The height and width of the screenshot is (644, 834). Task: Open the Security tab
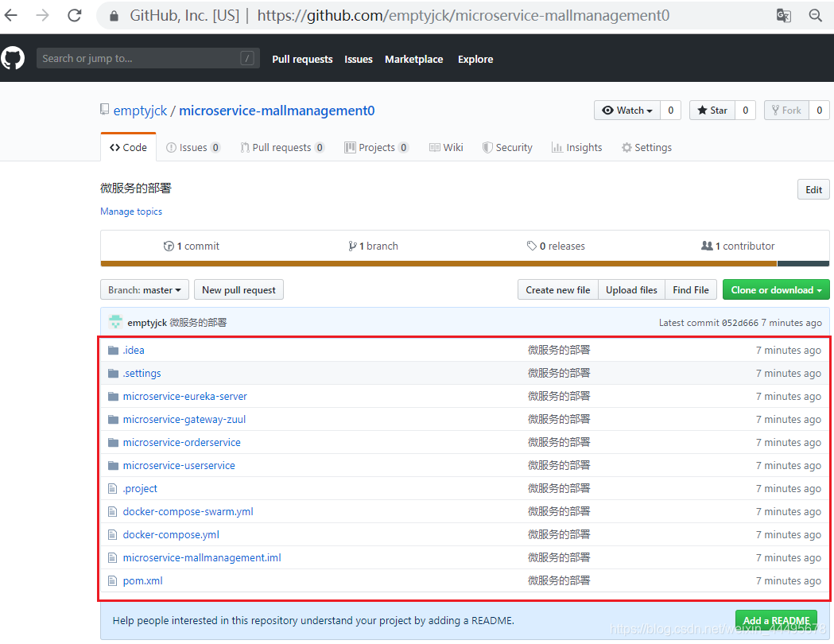pyautogui.click(x=507, y=147)
